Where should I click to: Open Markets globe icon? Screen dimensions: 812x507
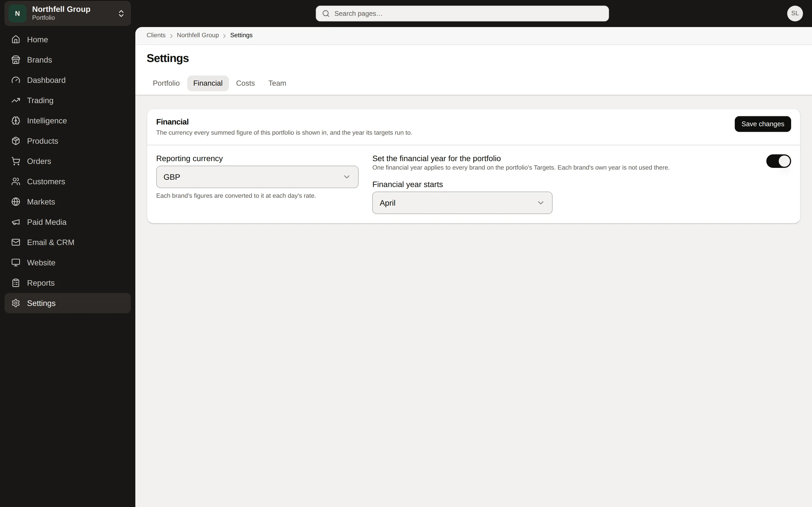[16, 202]
